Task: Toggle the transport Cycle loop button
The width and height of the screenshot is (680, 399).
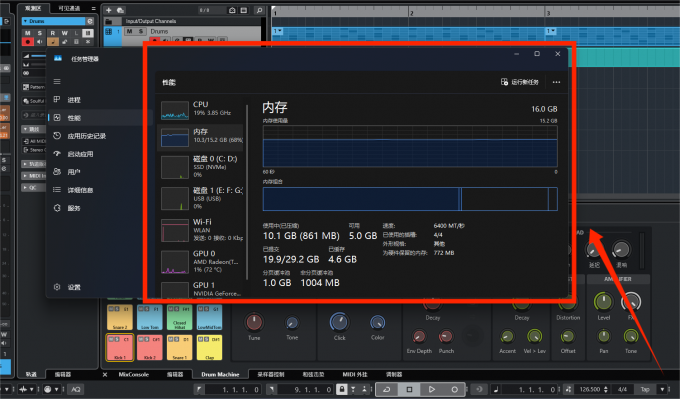Action: (x=386, y=389)
